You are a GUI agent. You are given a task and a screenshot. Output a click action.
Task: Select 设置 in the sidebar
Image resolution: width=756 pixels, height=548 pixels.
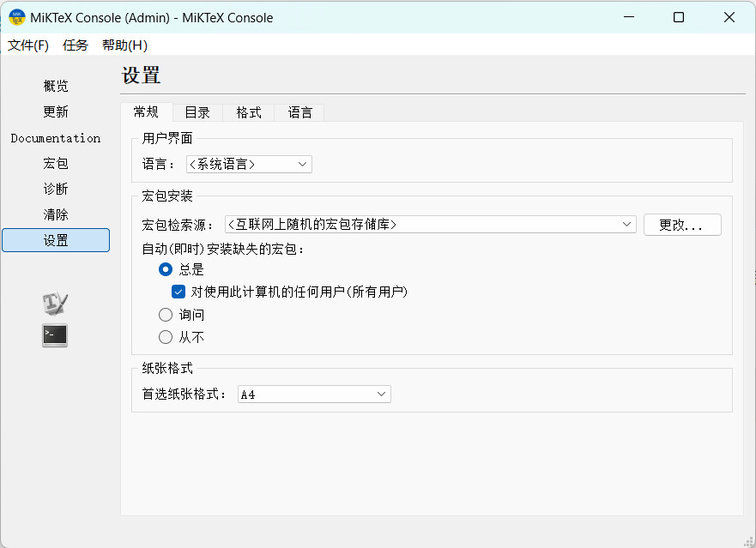coord(56,240)
